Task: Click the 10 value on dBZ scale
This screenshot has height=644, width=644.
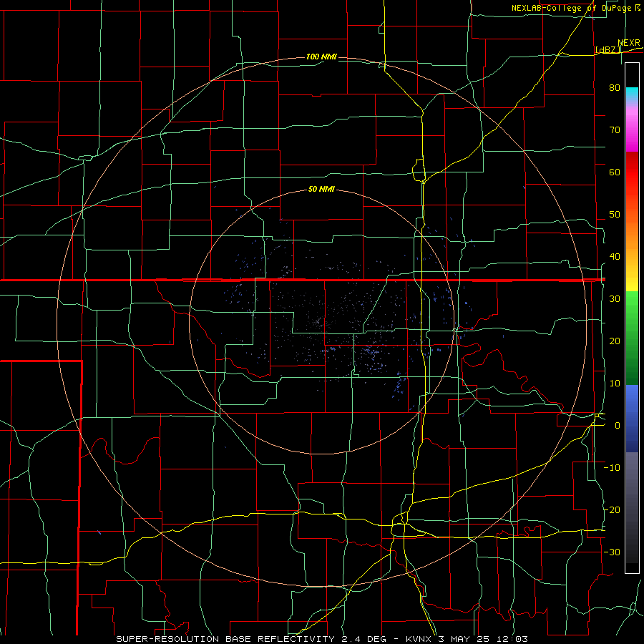Action: click(615, 384)
